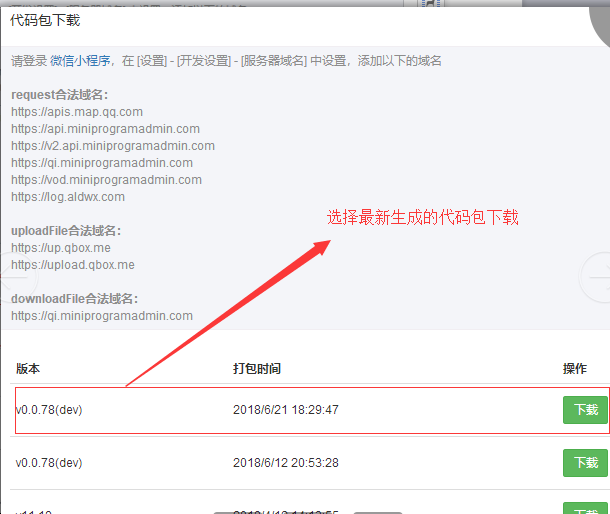
Task: Click the 打包时间 column header
Action: pos(257,369)
